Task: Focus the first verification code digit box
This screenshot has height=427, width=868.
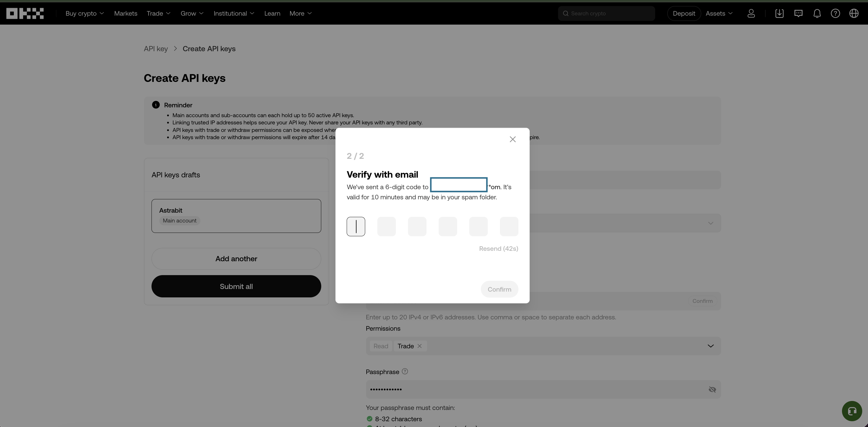Action: pos(356,227)
